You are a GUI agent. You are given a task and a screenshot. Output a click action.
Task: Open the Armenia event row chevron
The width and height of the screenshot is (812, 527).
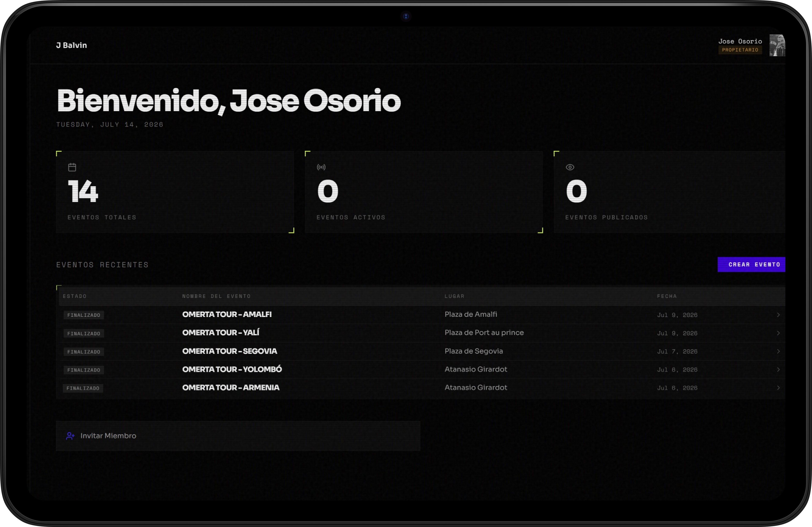(x=778, y=388)
